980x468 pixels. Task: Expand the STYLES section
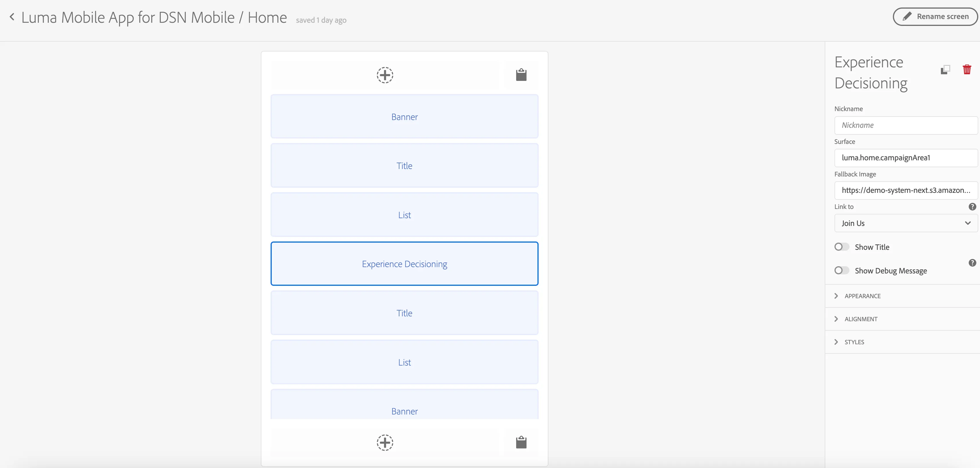point(902,342)
